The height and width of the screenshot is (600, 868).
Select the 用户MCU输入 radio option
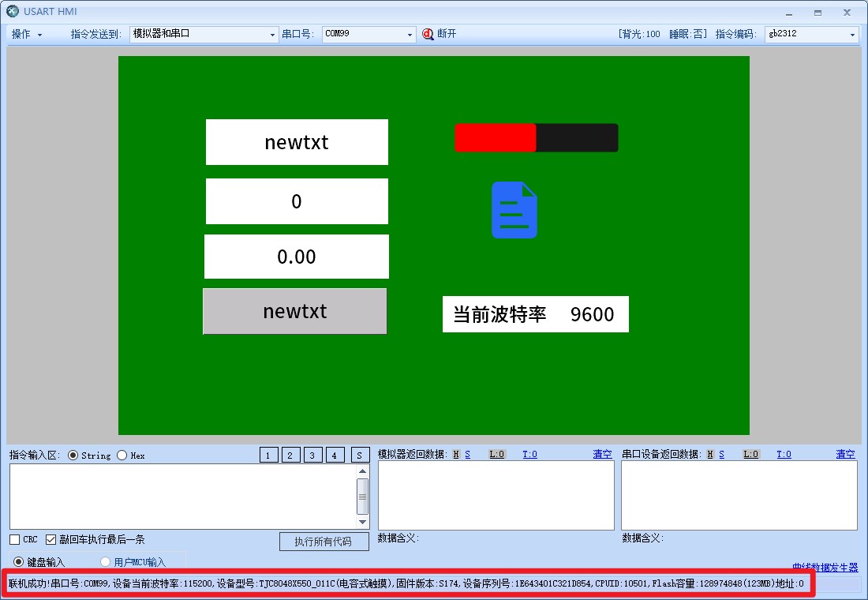coord(106,562)
